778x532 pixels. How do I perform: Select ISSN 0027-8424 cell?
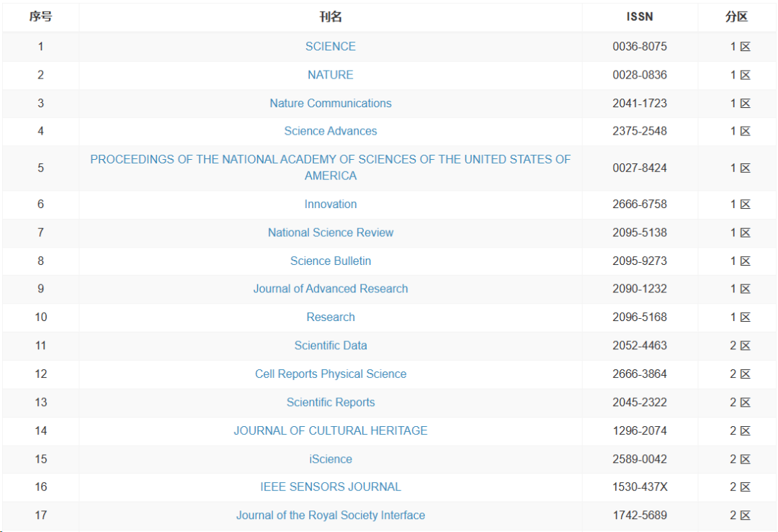tap(640, 168)
